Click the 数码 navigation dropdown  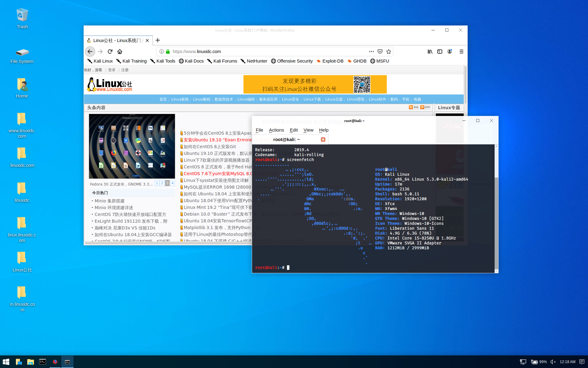coord(394,99)
